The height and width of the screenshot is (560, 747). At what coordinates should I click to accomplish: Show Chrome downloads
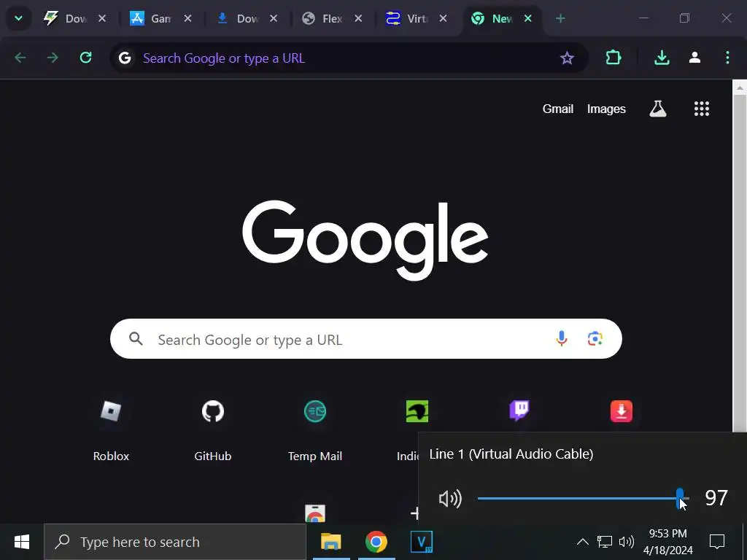(662, 58)
